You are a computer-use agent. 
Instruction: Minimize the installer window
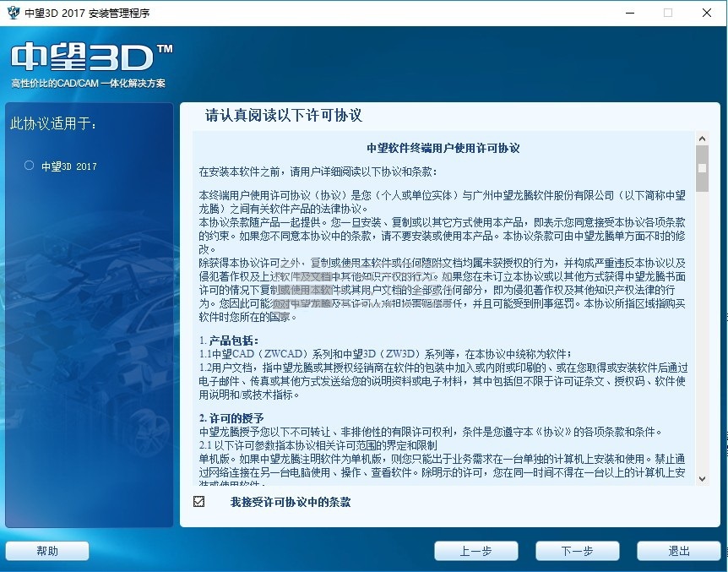(x=628, y=13)
